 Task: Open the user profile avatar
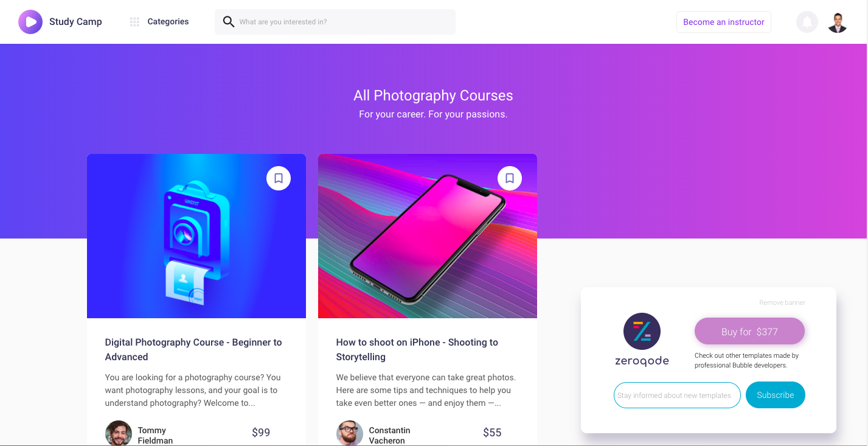point(838,22)
